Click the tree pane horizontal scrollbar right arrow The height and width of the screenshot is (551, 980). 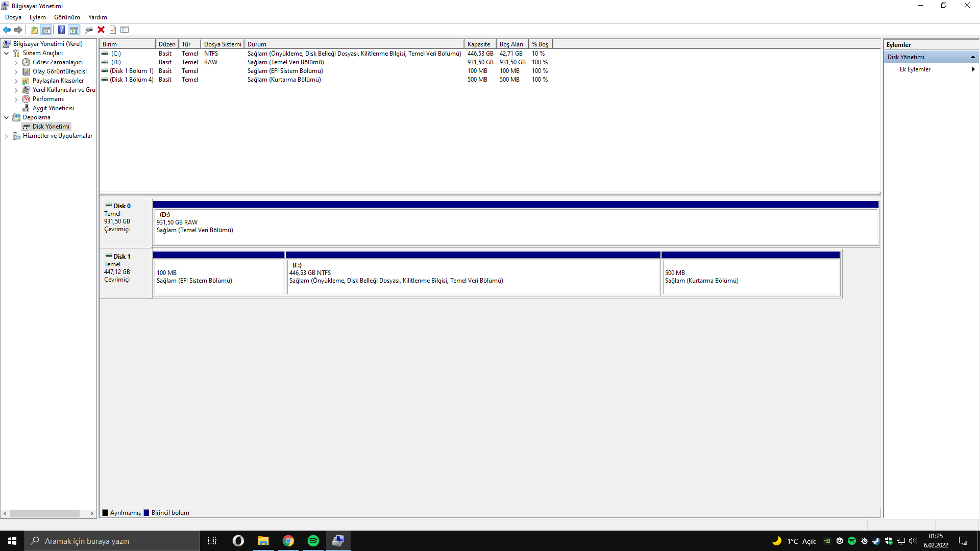pos(92,513)
